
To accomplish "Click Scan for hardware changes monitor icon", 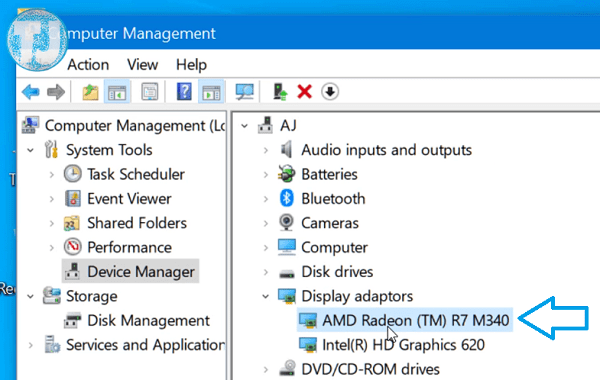I will [x=245, y=92].
